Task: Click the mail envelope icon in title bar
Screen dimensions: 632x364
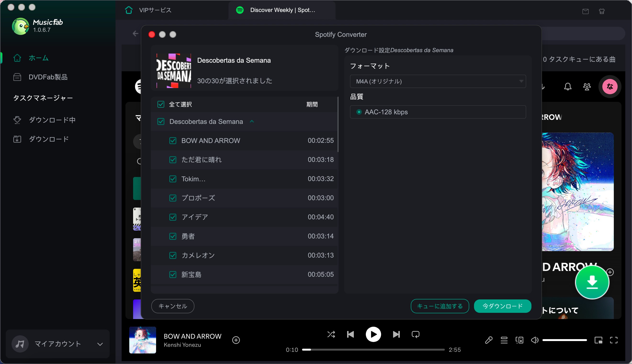Action: 585,11
